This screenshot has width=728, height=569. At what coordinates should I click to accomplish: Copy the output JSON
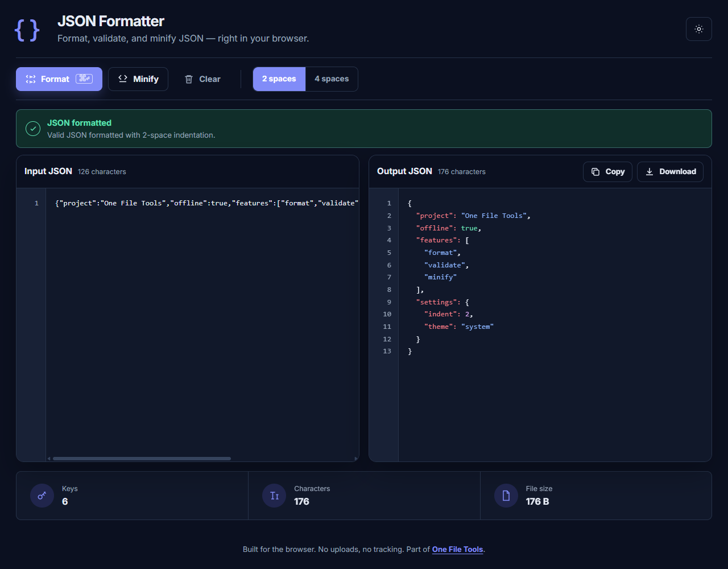coord(607,172)
